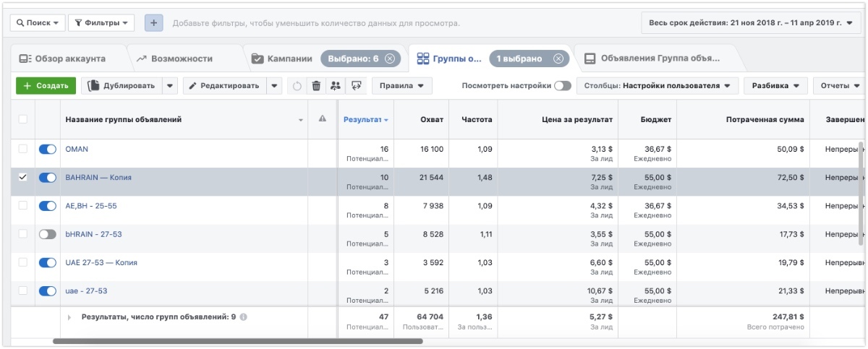Click the Редактировать button

224,86
